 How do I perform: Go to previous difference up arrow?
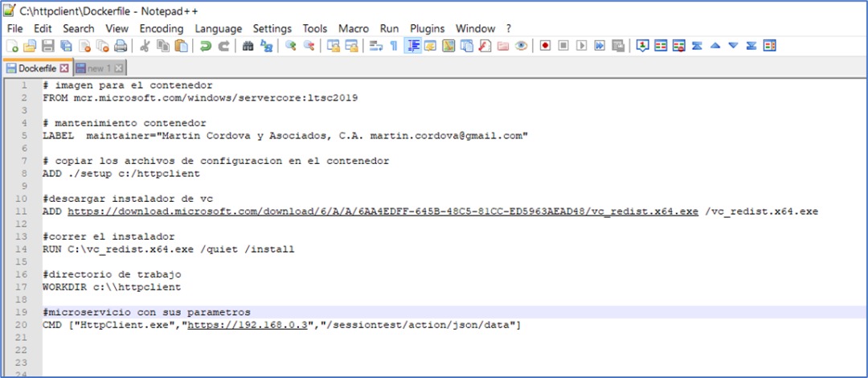tap(714, 47)
